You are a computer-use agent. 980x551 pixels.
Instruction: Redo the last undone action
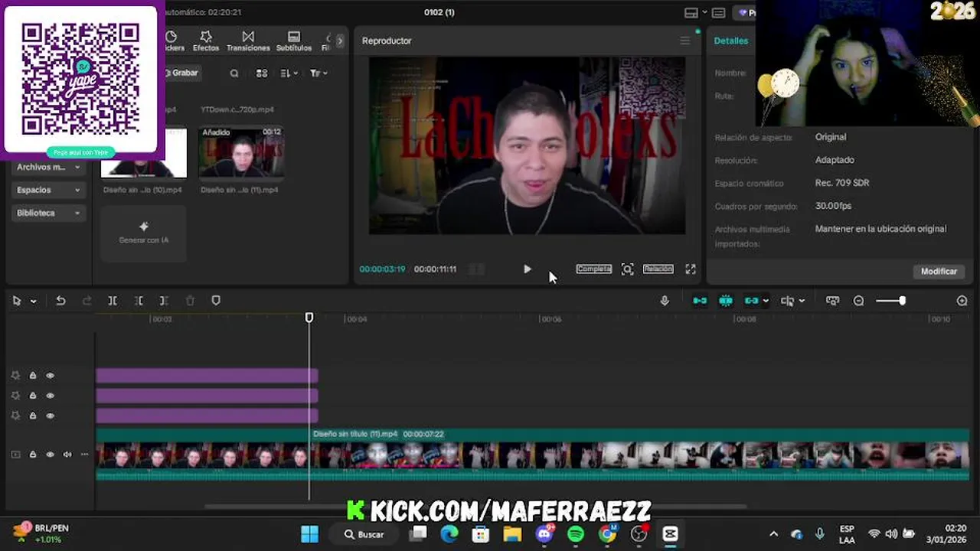[x=87, y=301]
